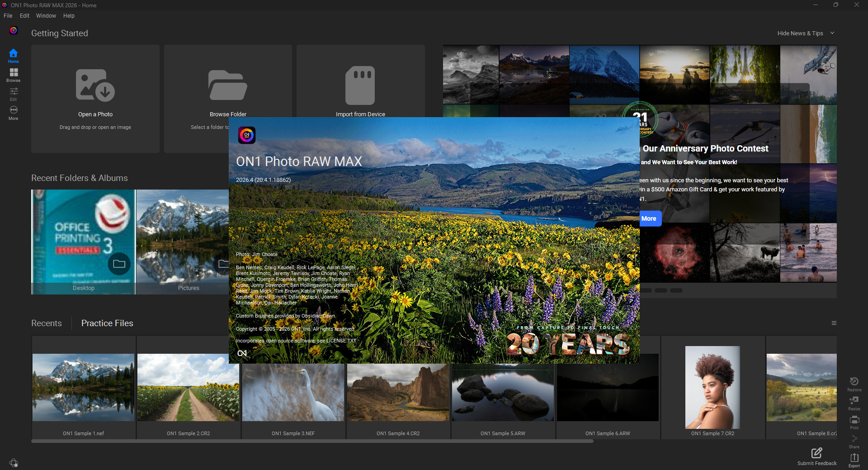Select ON1 Sample 4.CR2 rock formation thumbnail

click(x=398, y=392)
